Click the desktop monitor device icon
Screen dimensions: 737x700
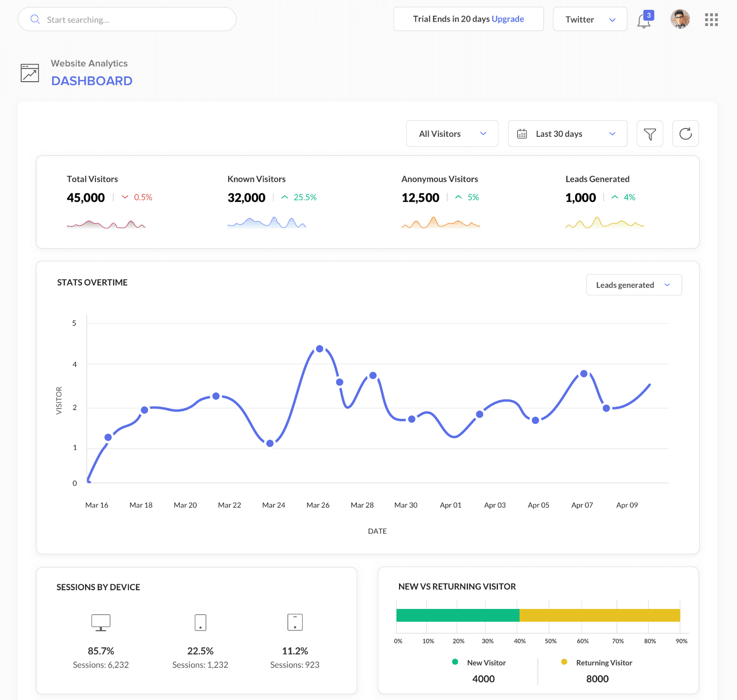tap(101, 623)
